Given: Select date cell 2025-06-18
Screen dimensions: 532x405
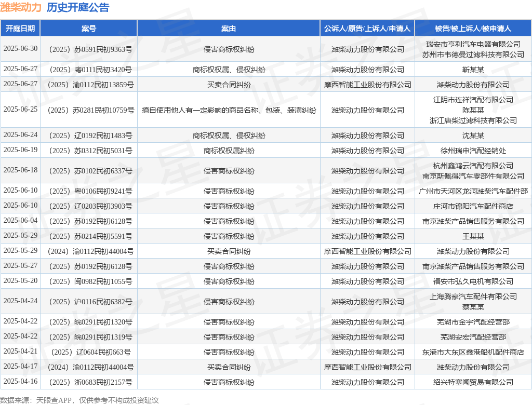Looking at the screenshot, I should coord(20,170).
